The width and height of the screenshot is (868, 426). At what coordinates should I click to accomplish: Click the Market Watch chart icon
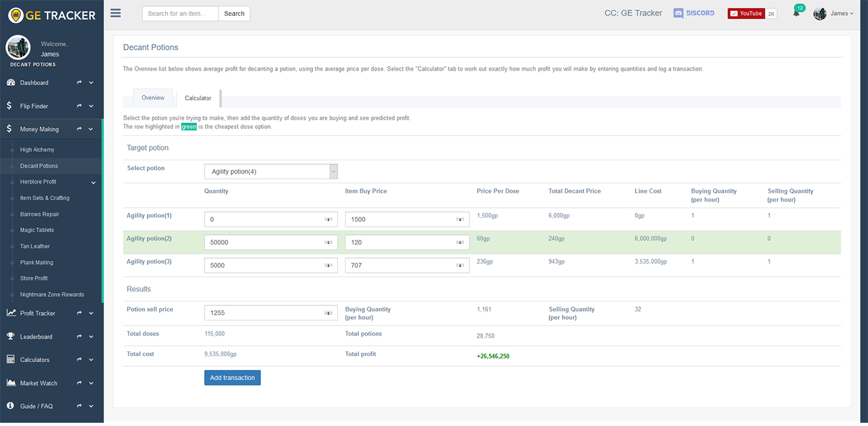tap(10, 383)
